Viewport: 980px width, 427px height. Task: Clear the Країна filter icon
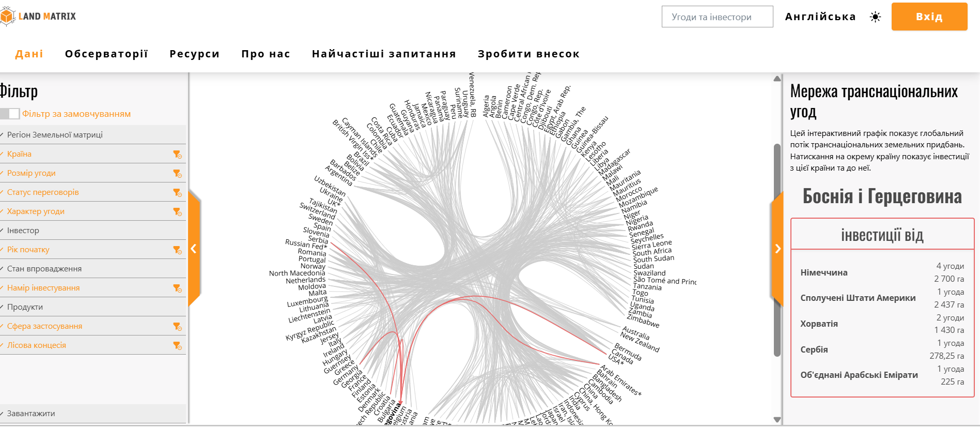click(177, 154)
